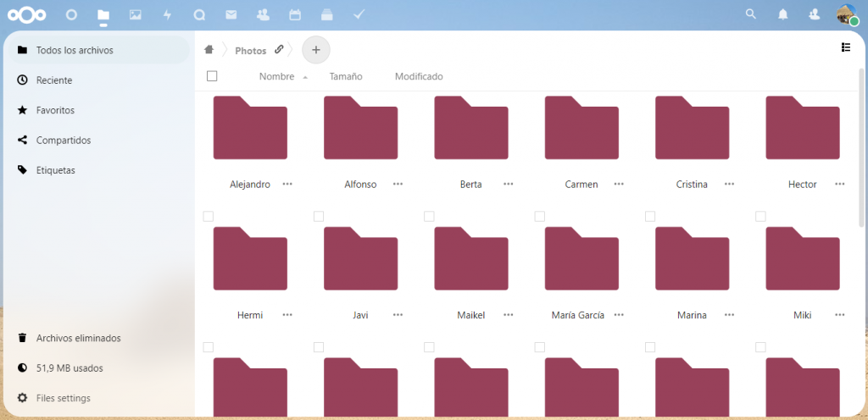Click the Photos breadcrumb
Viewport: 868px width, 420px height.
pos(251,50)
